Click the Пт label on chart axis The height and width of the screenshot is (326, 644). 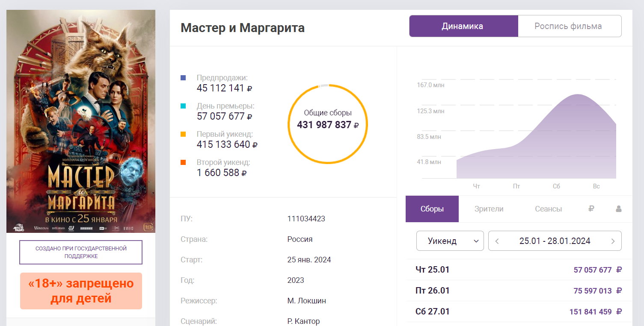pos(516,186)
